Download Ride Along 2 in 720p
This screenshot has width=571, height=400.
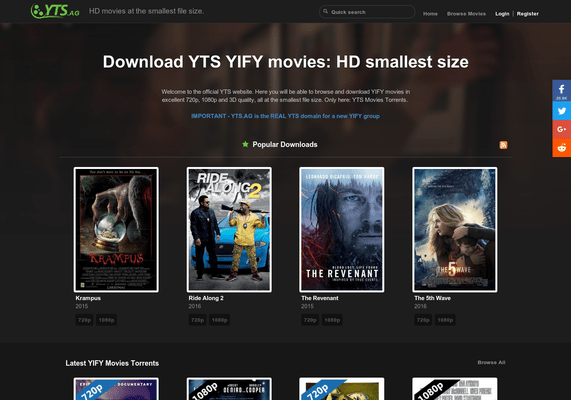[x=197, y=320]
